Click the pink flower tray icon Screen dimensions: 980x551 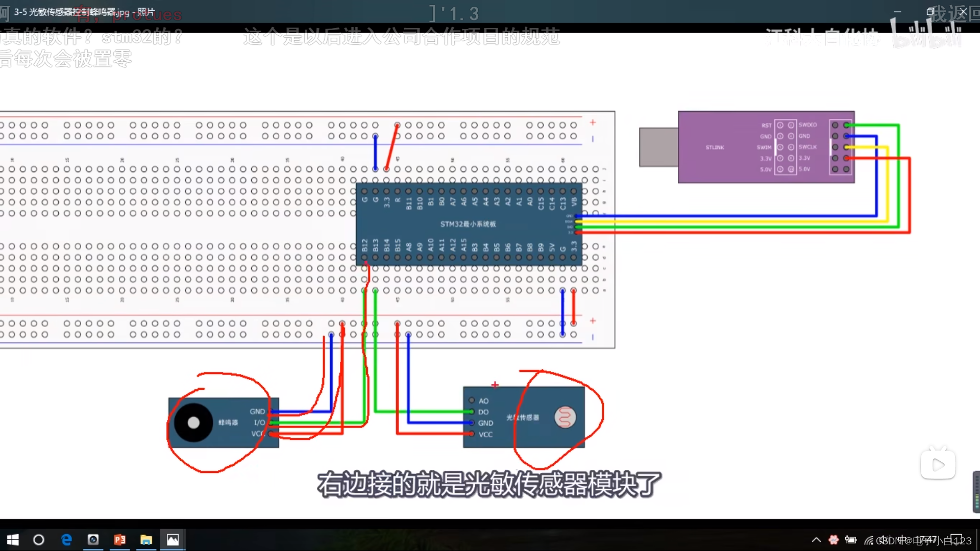[834, 540]
